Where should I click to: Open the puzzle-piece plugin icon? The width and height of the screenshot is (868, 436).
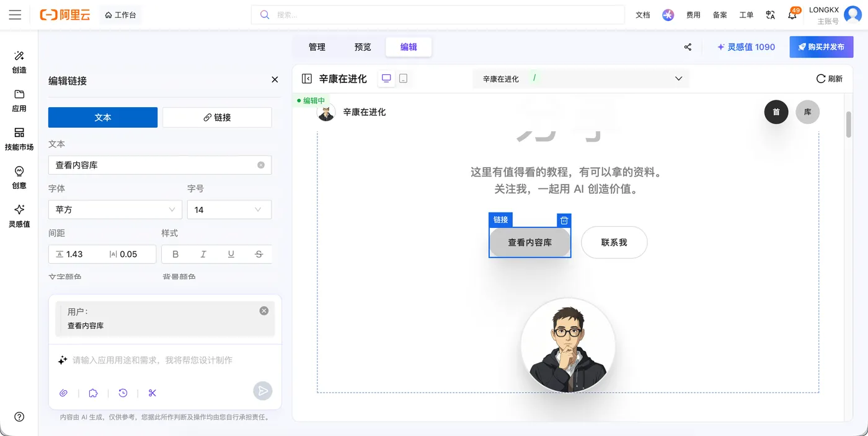(x=93, y=393)
